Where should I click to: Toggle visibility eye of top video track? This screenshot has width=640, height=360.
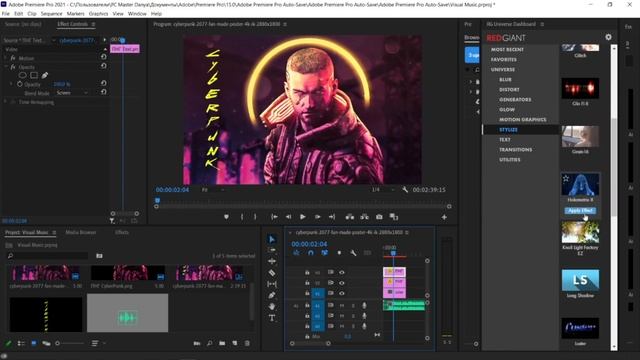[x=342, y=272]
